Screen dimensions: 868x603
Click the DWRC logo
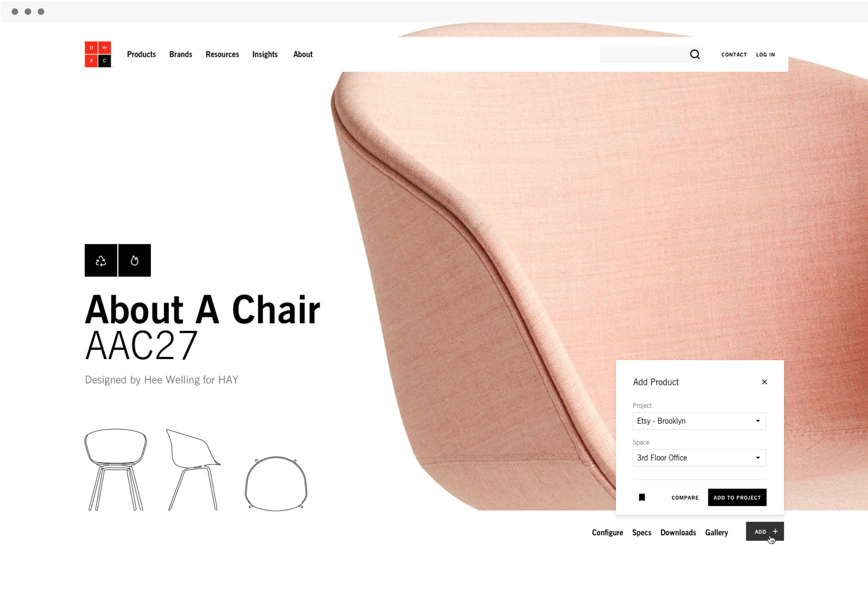[98, 55]
